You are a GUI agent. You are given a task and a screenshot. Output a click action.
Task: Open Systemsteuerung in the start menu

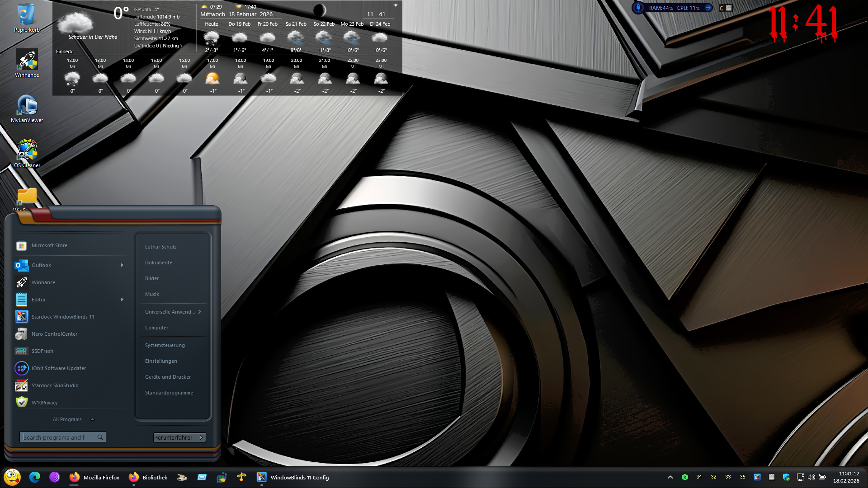(x=165, y=345)
